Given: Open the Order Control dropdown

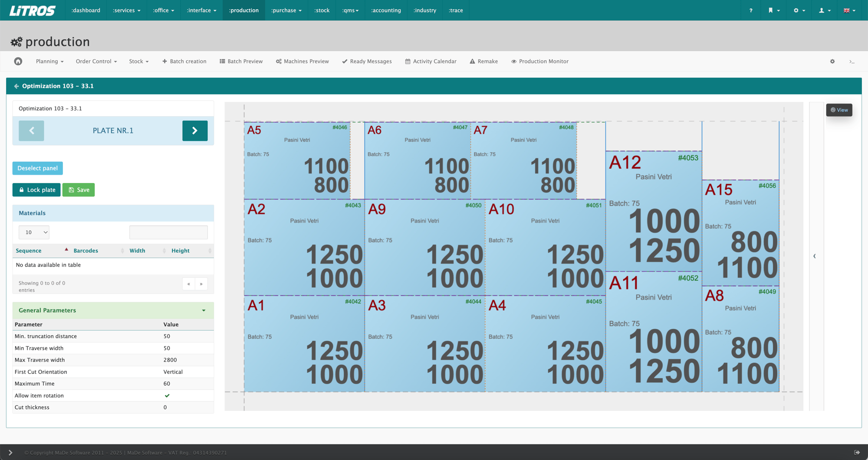Looking at the screenshot, I should point(96,62).
